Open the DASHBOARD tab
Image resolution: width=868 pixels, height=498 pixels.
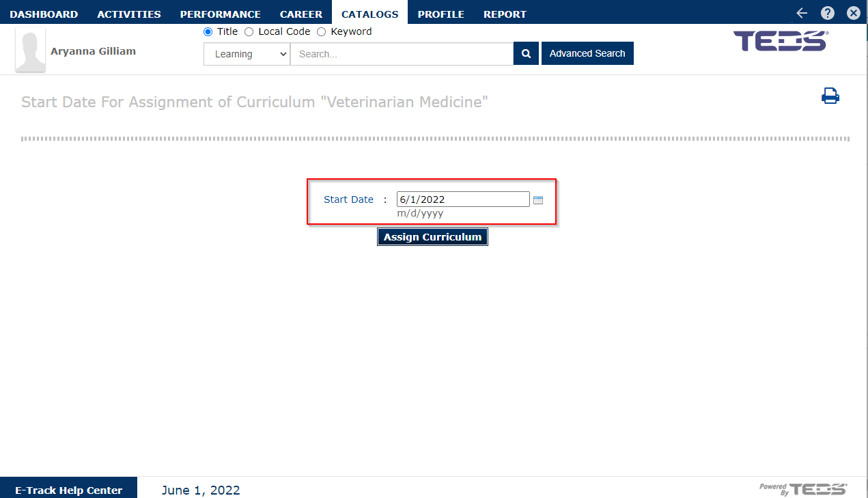tap(44, 14)
